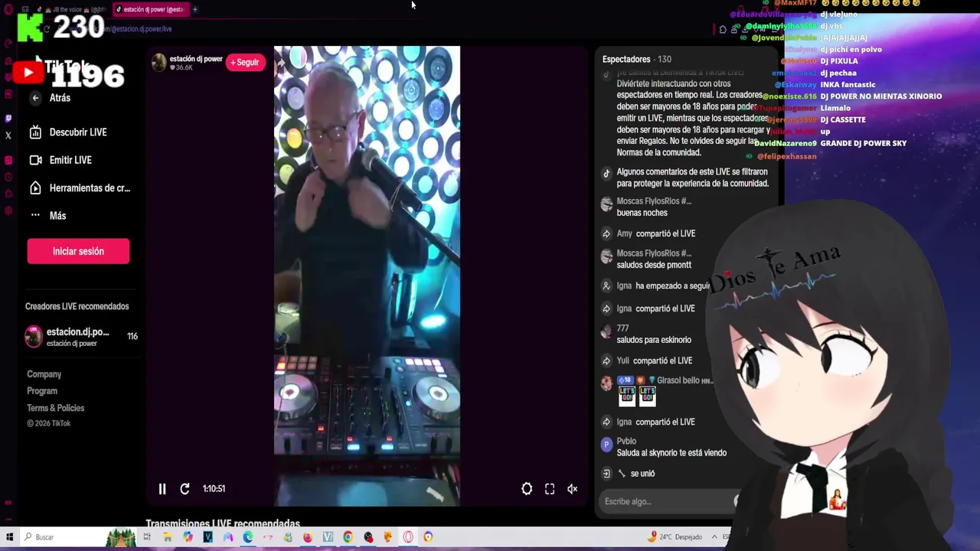Switch to the JB the voice browser tab
The width and height of the screenshot is (980, 551).
(73, 9)
